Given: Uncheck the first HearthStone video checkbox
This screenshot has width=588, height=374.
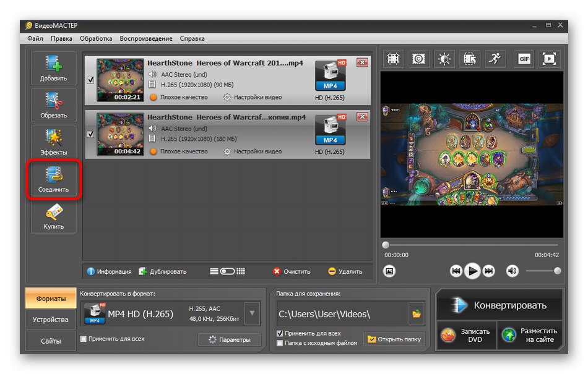Looking at the screenshot, I should click(90, 80).
